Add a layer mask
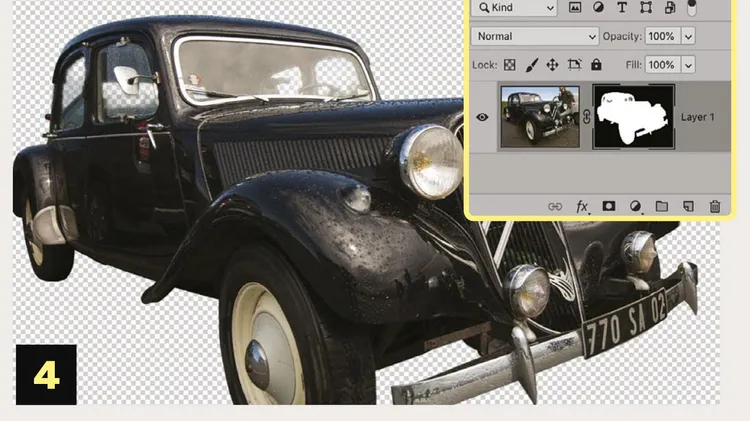Viewport: 750px width, 421px height. 608,206
